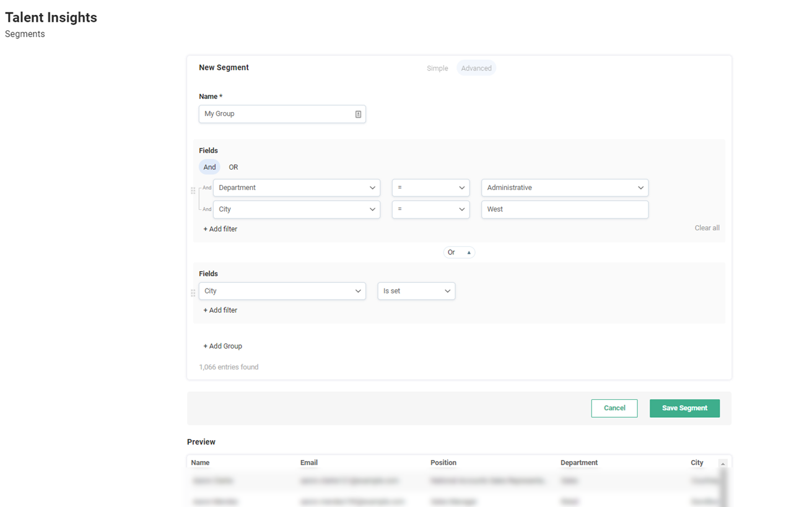This screenshot has height=507, width=812.
Task: Expand the Or group connector dropdown
Action: click(x=459, y=253)
